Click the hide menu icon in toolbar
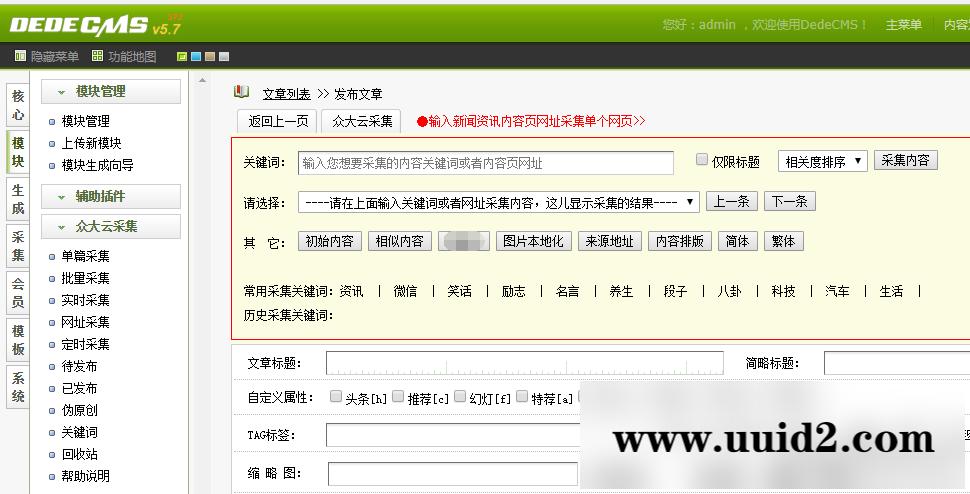Image resolution: width=970 pixels, height=494 pixels. tap(20, 56)
